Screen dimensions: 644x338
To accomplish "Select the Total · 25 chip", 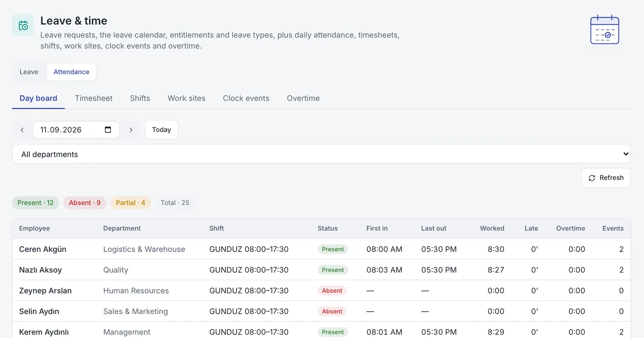I will click(x=175, y=203).
